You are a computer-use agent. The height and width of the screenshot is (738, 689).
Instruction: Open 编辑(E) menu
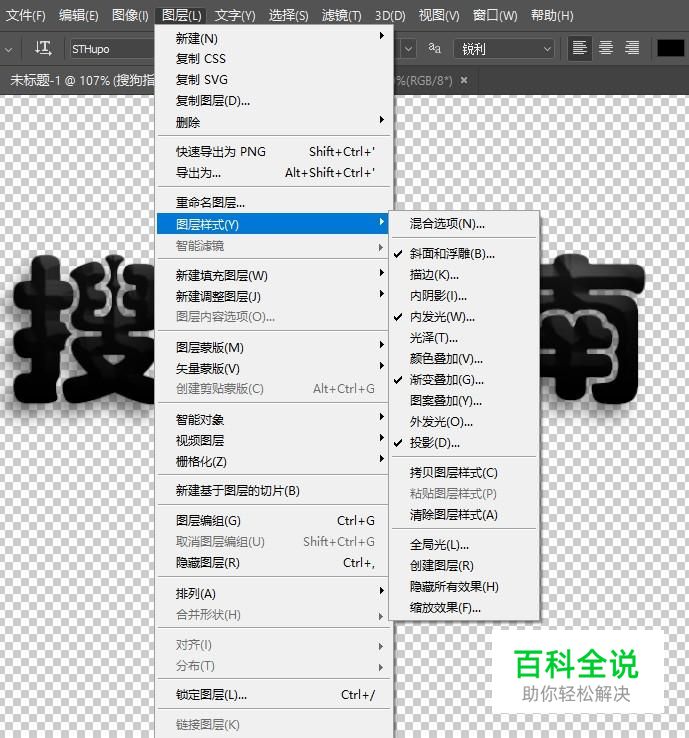coord(79,16)
